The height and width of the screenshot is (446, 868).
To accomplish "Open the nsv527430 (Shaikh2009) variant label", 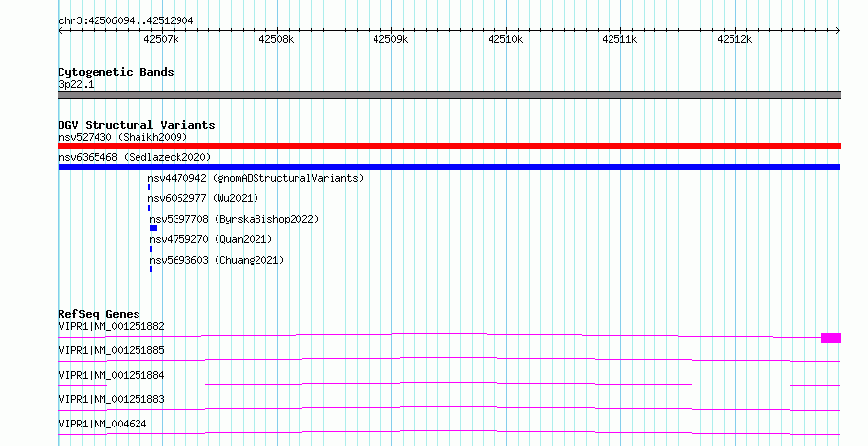I will point(123,137).
